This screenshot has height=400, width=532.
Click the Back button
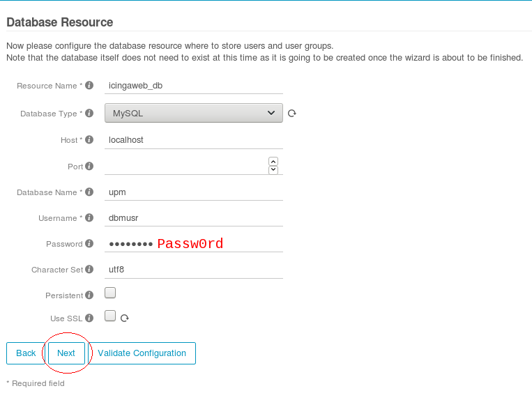[26, 353]
